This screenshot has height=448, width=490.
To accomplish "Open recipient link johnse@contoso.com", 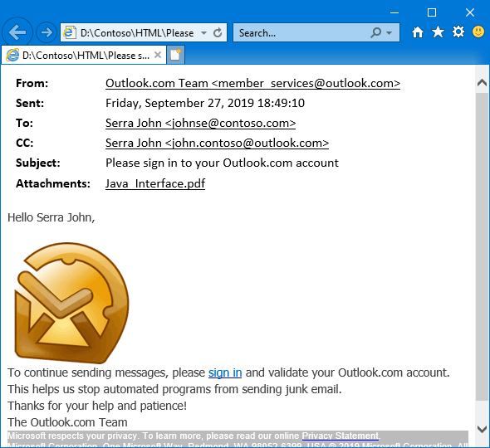I will pyautogui.click(x=200, y=123).
